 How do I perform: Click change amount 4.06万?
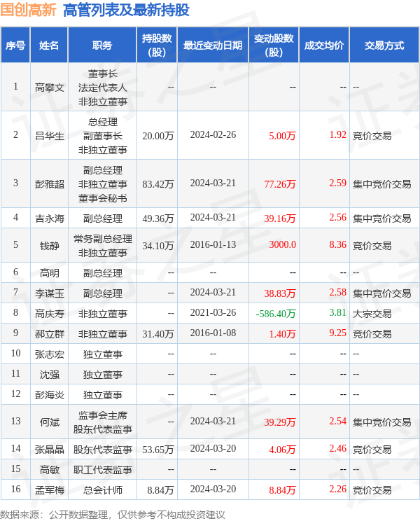point(282,450)
